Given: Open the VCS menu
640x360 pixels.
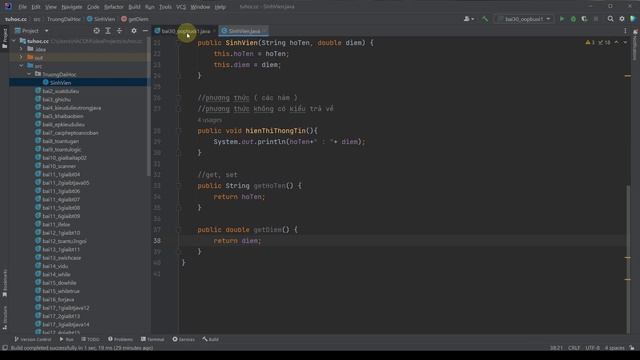Looking at the screenshot, I should pos(181,7).
